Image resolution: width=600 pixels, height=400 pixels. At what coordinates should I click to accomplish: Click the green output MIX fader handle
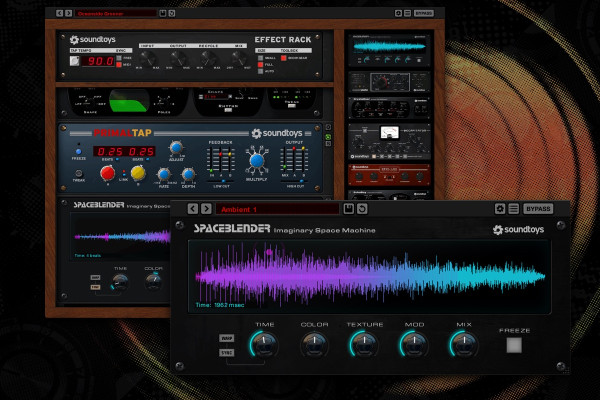[284, 167]
